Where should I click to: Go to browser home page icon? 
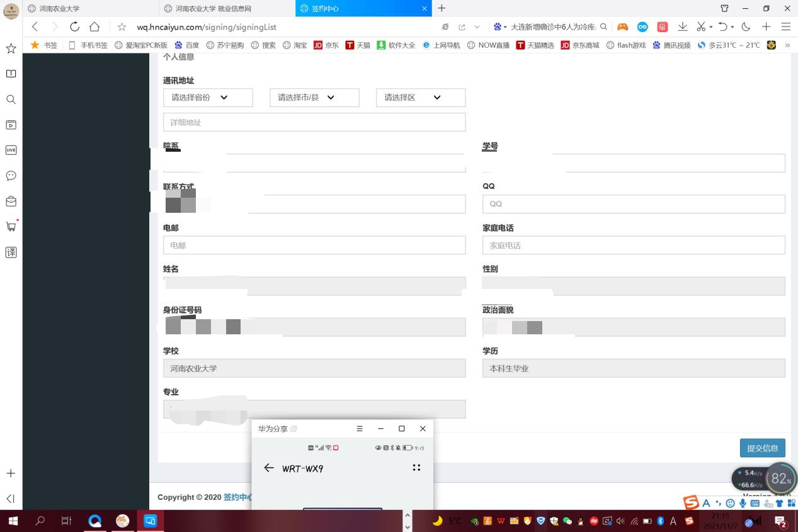(94, 26)
